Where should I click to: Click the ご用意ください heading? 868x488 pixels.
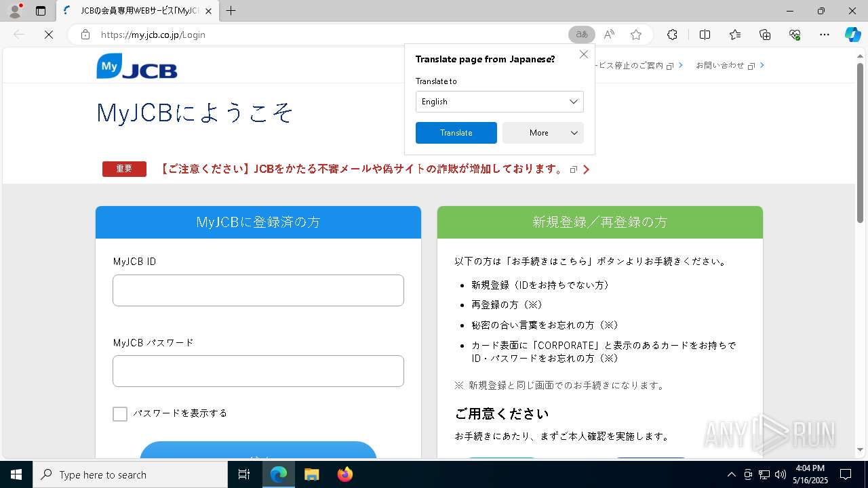[x=502, y=413]
